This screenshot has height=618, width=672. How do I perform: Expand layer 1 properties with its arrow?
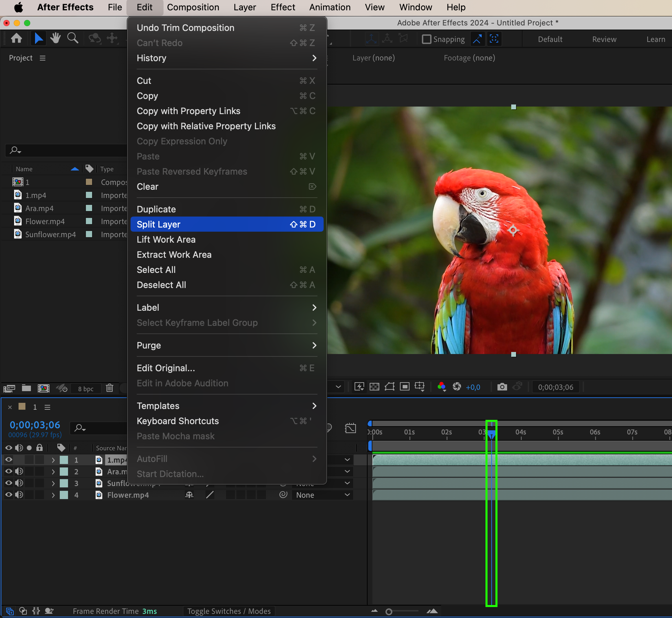point(53,460)
